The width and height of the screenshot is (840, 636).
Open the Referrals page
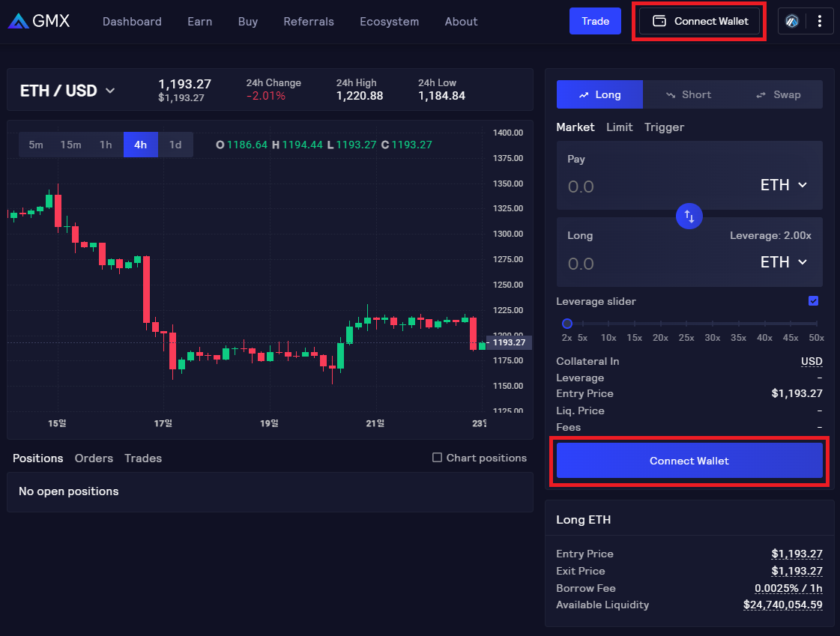(309, 22)
